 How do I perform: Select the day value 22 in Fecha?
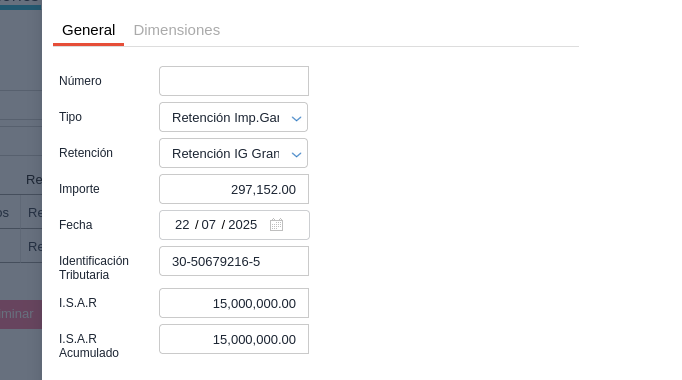click(182, 225)
